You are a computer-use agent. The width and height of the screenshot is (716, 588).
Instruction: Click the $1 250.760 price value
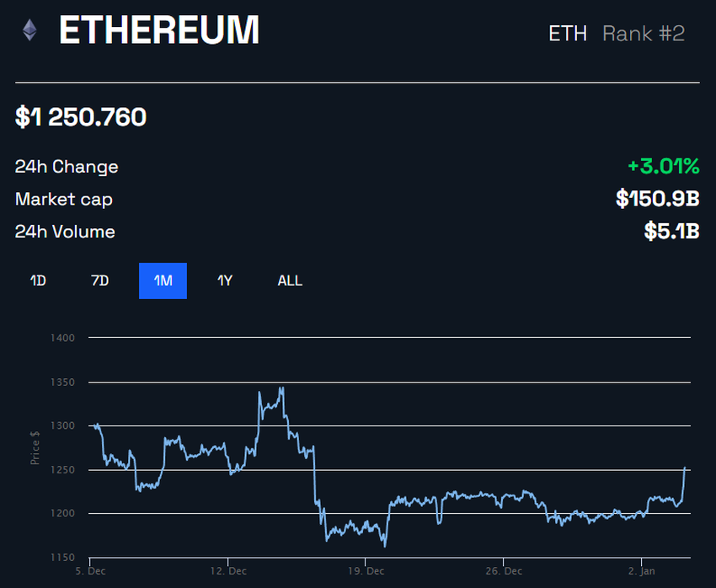point(81,117)
